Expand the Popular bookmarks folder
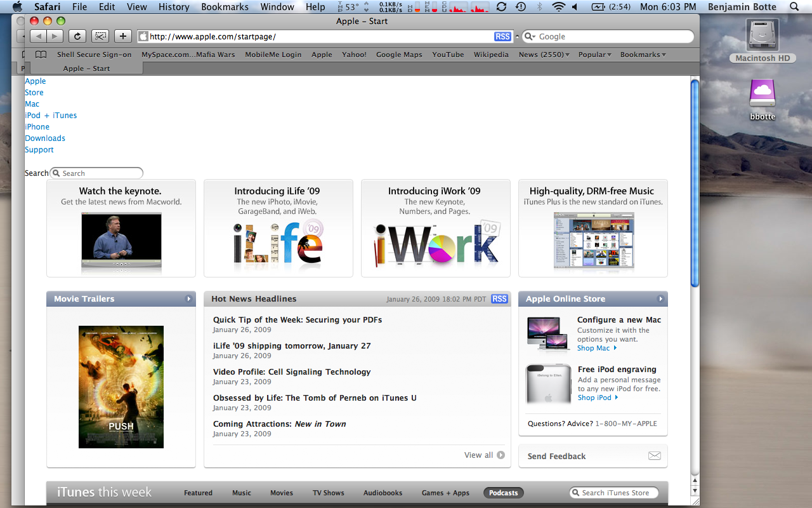Screen dimensions: 812x508 click(x=594, y=55)
